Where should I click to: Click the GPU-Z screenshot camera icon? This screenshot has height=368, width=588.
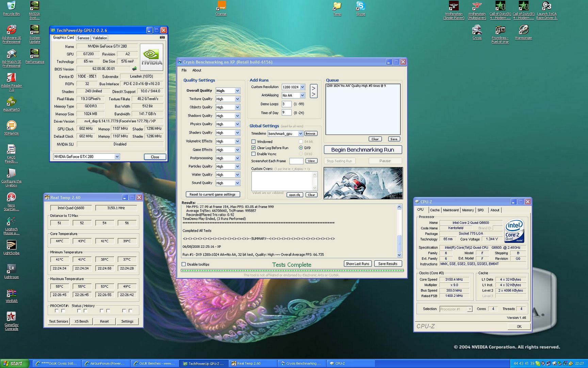coord(162,37)
